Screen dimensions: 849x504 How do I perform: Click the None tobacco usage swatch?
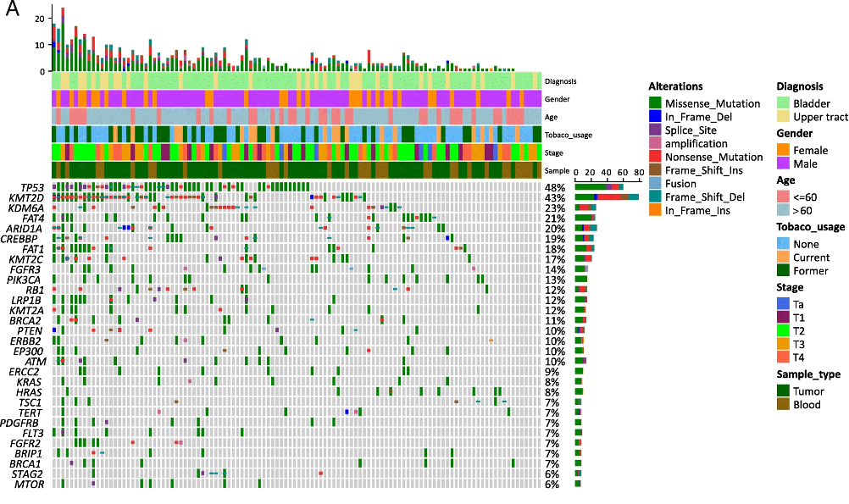(x=783, y=244)
